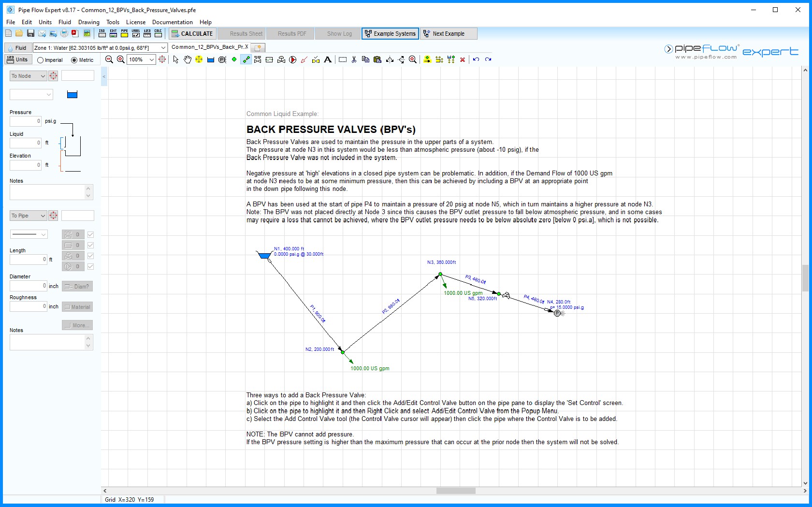Click the Elevation input field
This screenshot has height=507, width=812.
tap(26, 165)
